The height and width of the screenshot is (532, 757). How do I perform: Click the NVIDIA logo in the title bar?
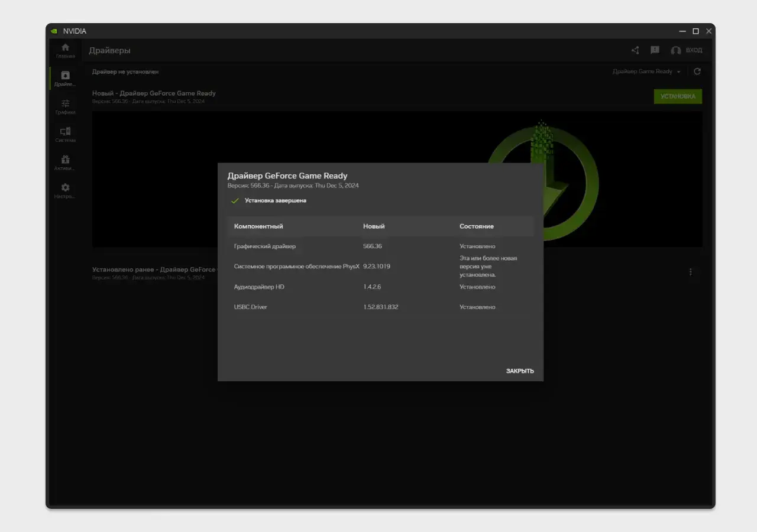point(54,31)
